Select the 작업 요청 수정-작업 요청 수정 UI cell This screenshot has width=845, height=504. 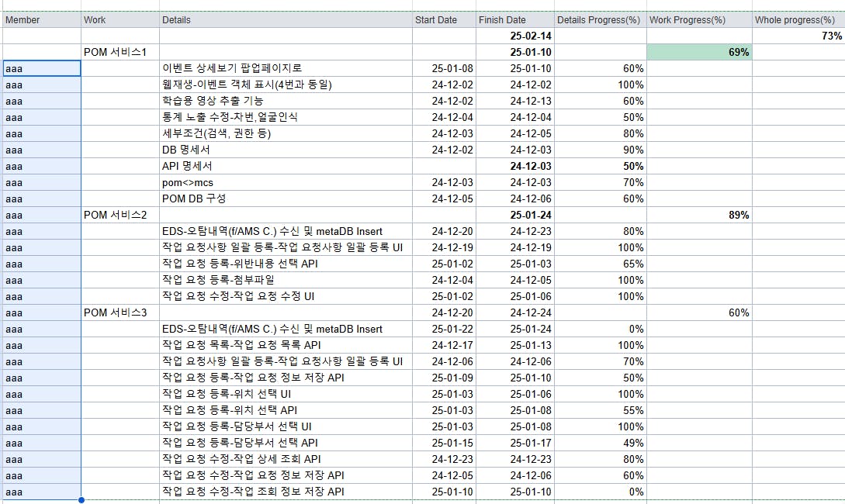click(286, 297)
